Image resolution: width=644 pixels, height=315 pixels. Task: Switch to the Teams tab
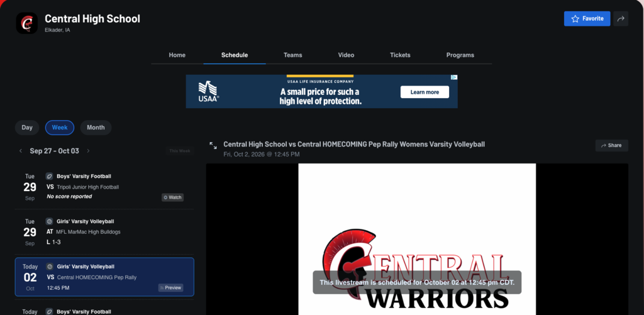coord(293,55)
